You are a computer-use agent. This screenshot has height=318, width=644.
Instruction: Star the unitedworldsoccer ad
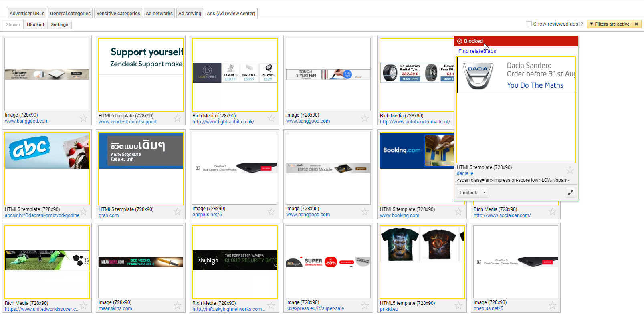click(83, 305)
